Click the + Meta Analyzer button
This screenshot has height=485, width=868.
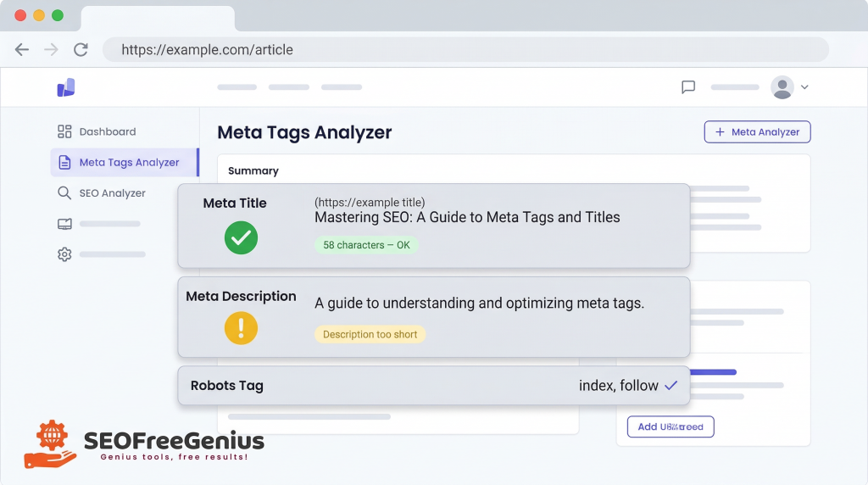[x=757, y=132]
